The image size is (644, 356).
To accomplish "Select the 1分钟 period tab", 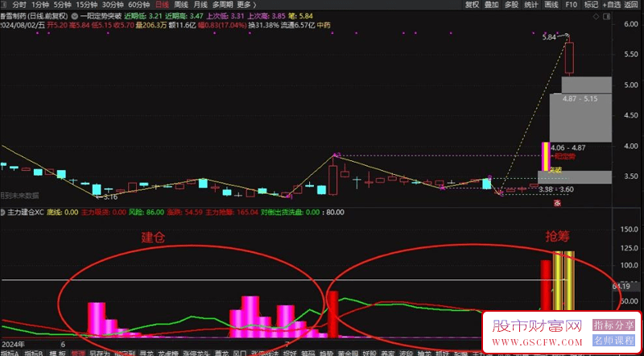I will [39, 5].
